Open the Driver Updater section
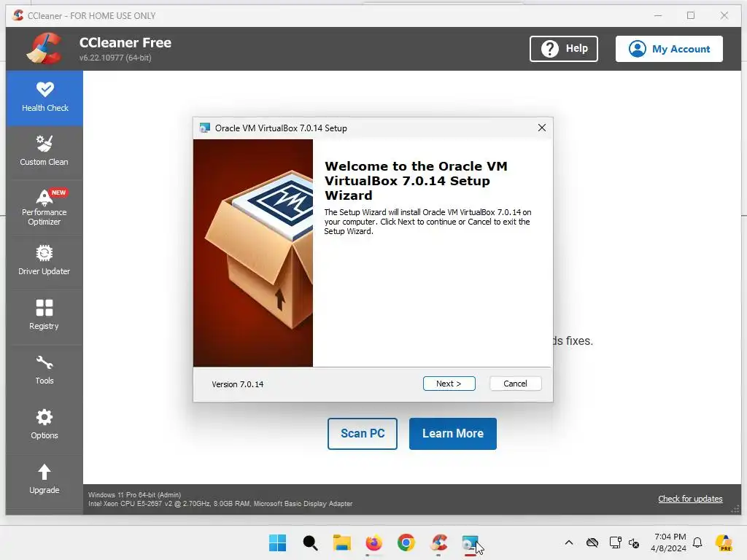This screenshot has width=747, height=560. click(44, 260)
